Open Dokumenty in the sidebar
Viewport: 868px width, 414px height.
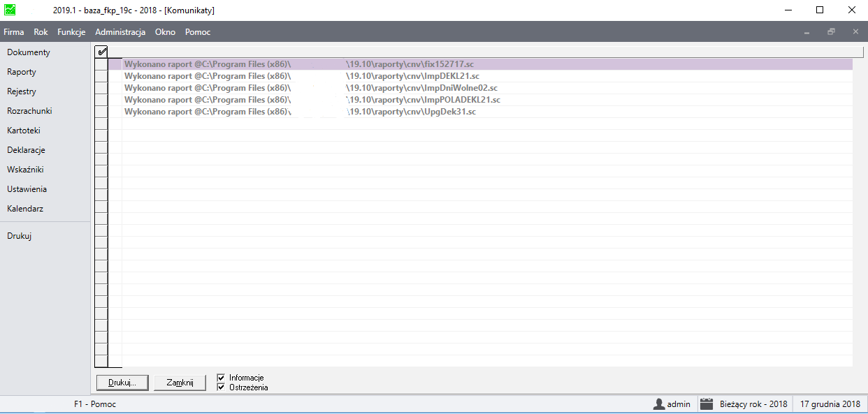pyautogui.click(x=29, y=52)
